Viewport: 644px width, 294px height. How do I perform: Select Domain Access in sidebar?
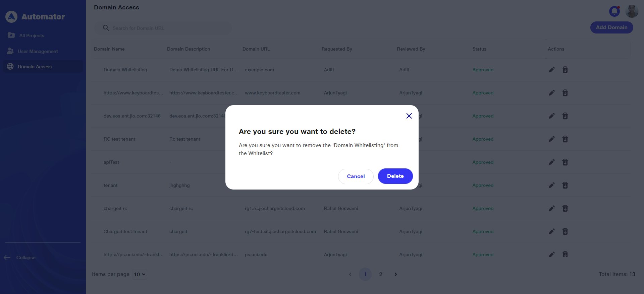[x=35, y=67]
